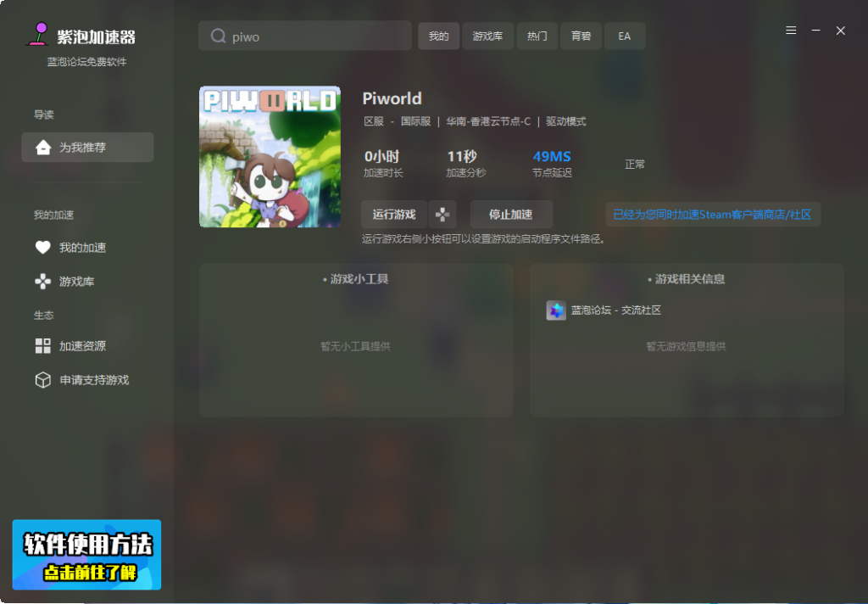868x604 pixels.
Task: Open the hamburger menu icon
Action: pos(791,31)
